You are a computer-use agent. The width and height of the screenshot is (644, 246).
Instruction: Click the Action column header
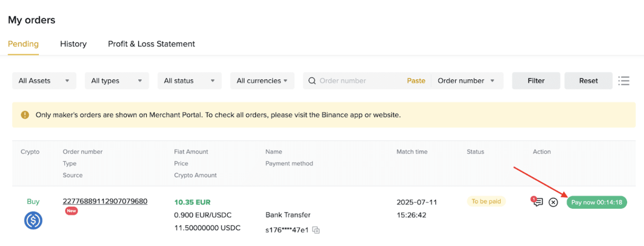pyautogui.click(x=542, y=152)
